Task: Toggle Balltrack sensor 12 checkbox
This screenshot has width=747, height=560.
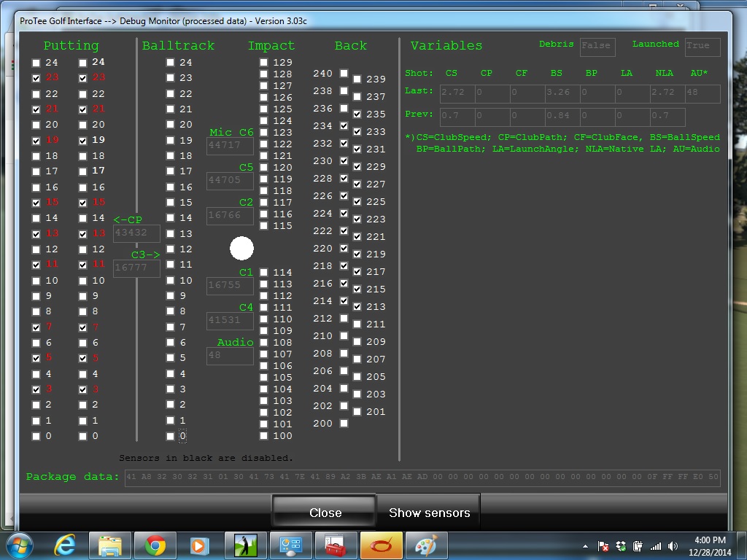Action: tap(170, 249)
